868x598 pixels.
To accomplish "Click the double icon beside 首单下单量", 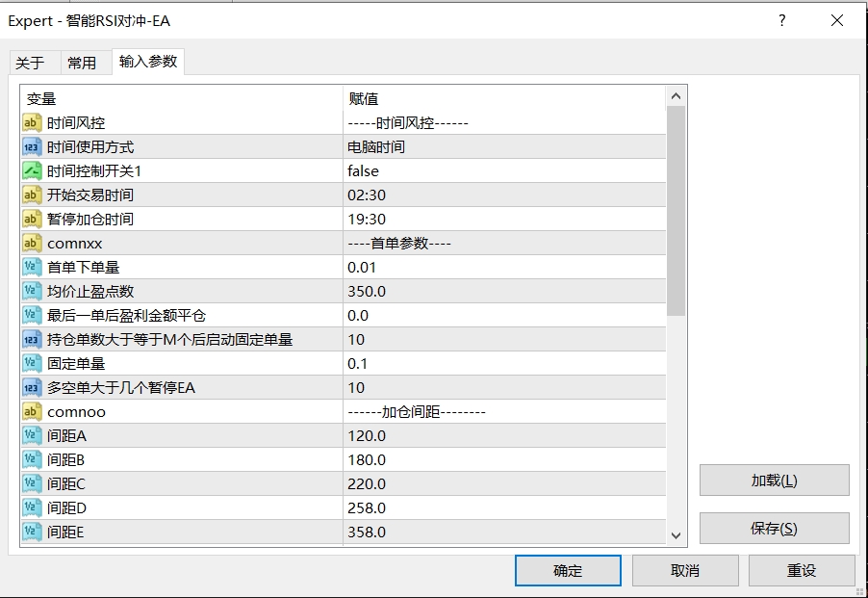I will tap(32, 268).
